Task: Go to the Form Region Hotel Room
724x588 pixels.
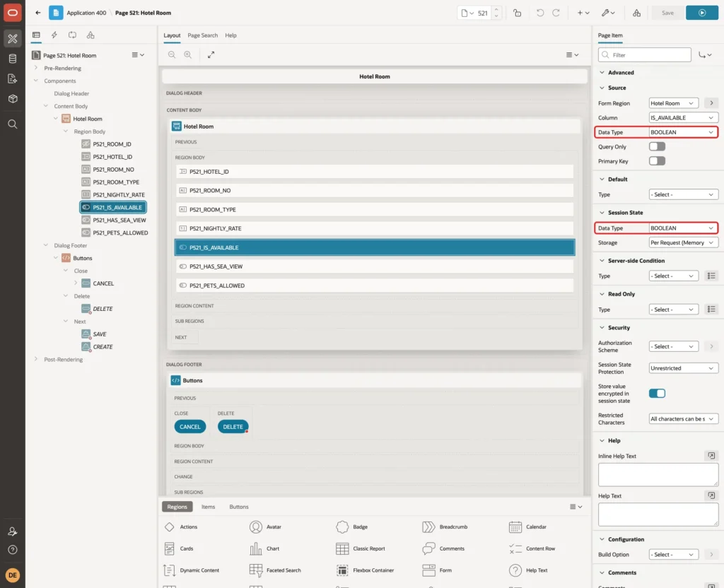Action: 711,103
